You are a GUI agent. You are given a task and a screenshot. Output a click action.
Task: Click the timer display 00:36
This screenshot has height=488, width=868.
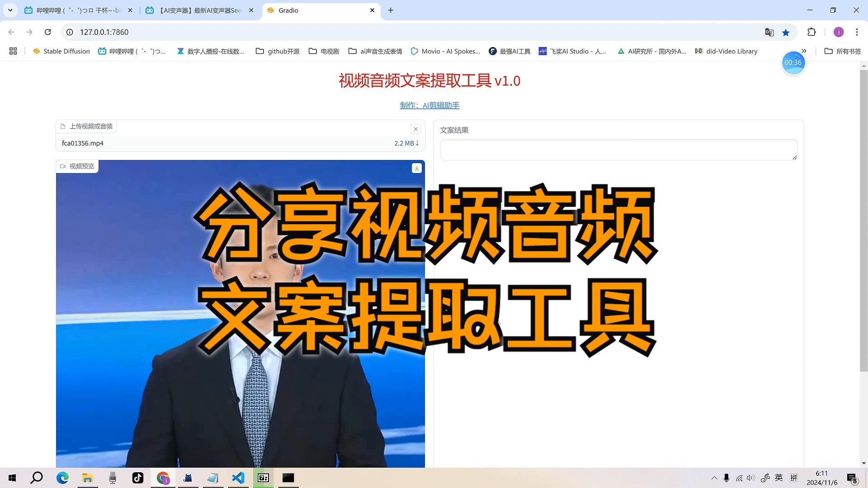coord(794,62)
